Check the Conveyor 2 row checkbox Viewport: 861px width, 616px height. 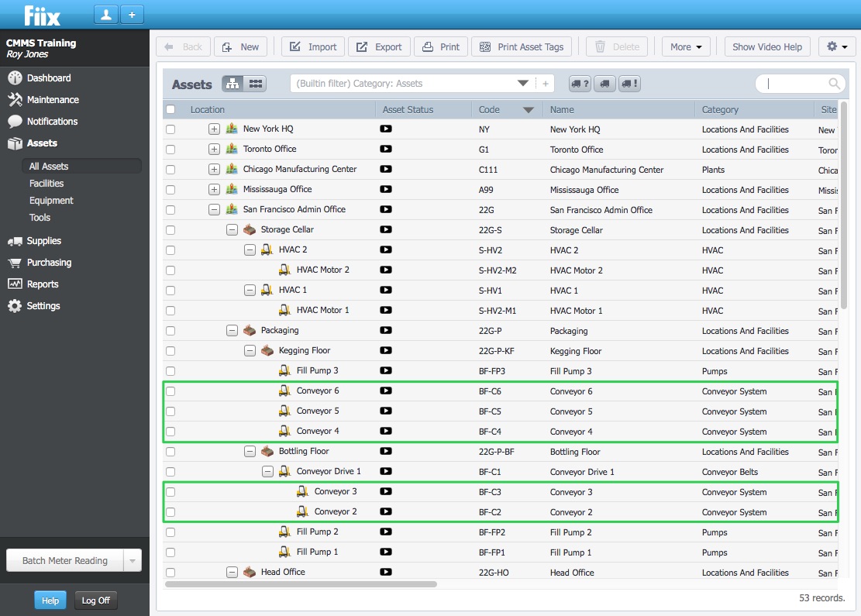[x=170, y=511]
